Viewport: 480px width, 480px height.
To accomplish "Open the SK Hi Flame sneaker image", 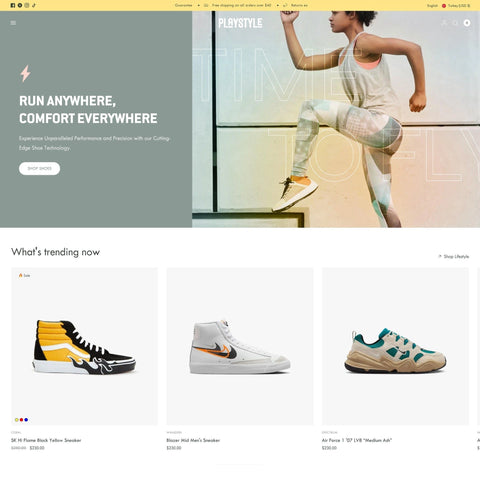I will [x=85, y=346].
